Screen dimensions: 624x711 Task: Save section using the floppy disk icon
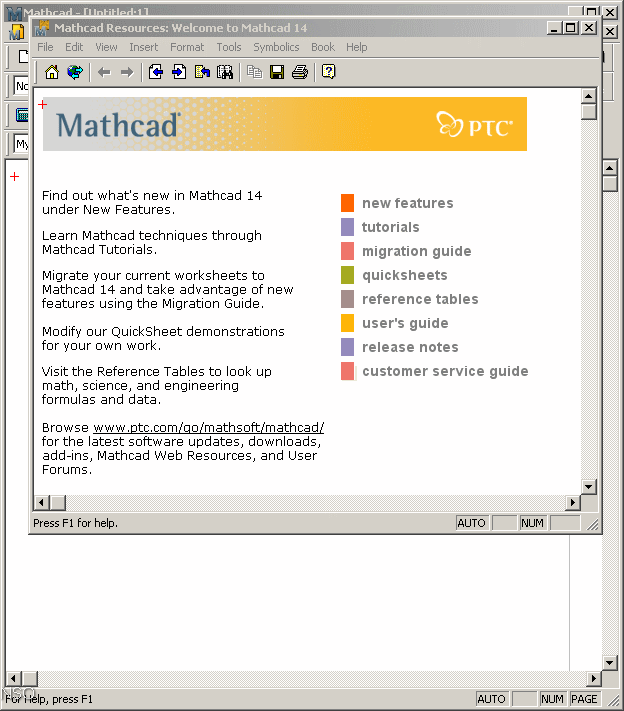(x=277, y=72)
